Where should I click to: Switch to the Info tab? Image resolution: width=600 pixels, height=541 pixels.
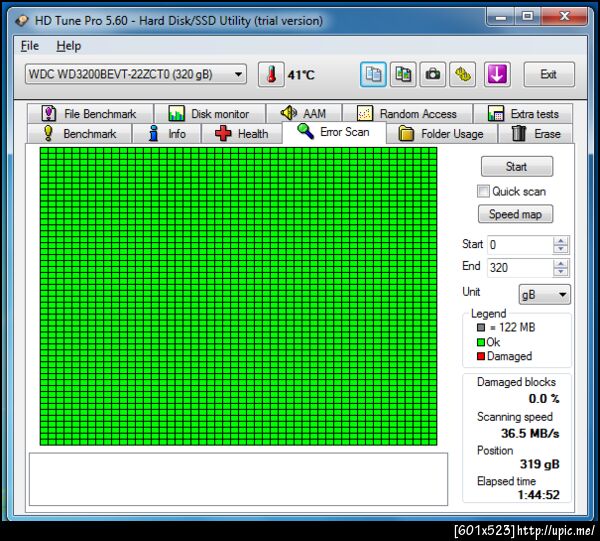pos(167,134)
